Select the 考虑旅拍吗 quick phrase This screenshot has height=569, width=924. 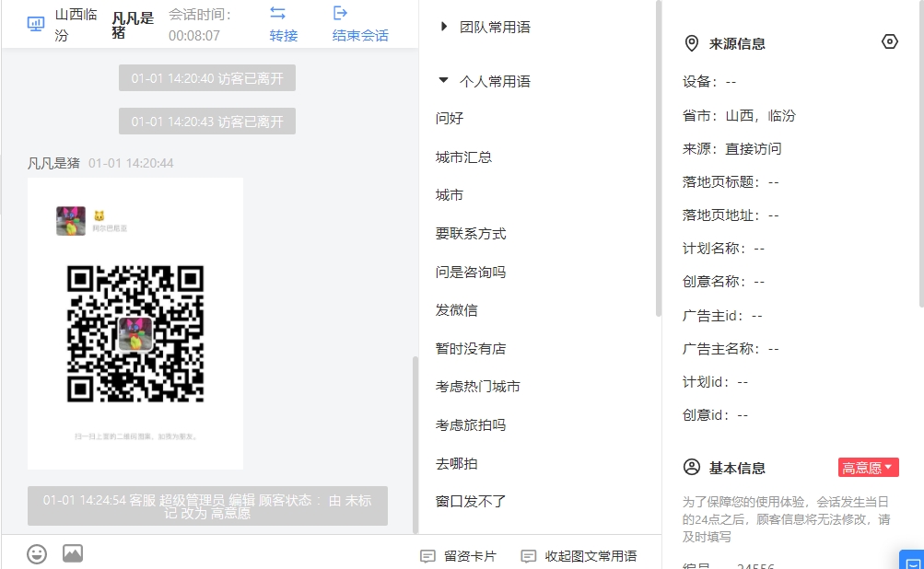tap(471, 425)
